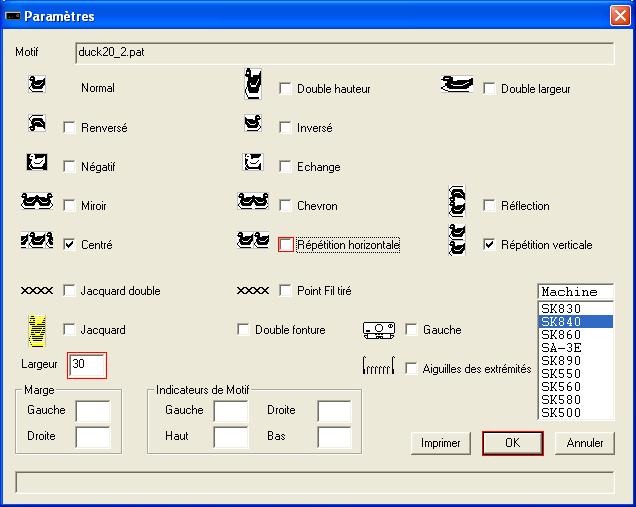Click the Réflection stacked ducks icon
The height and width of the screenshot is (507, 636).
click(458, 203)
